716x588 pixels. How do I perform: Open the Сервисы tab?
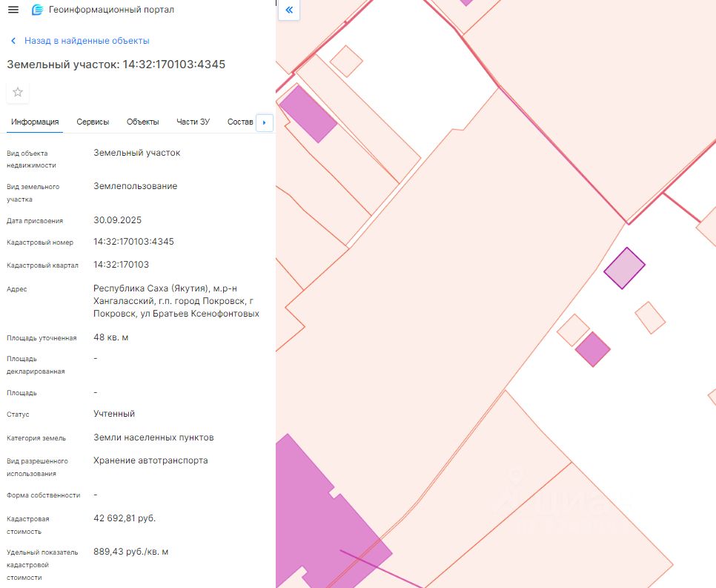coord(93,122)
